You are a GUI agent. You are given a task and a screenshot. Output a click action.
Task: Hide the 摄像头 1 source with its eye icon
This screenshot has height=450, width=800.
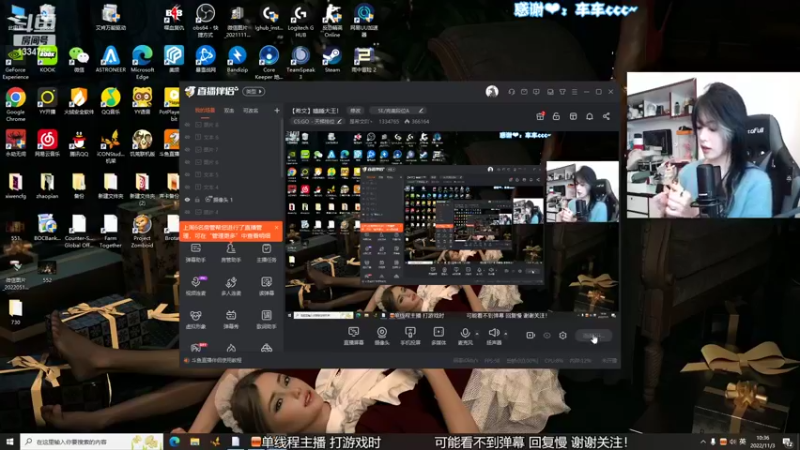187,199
